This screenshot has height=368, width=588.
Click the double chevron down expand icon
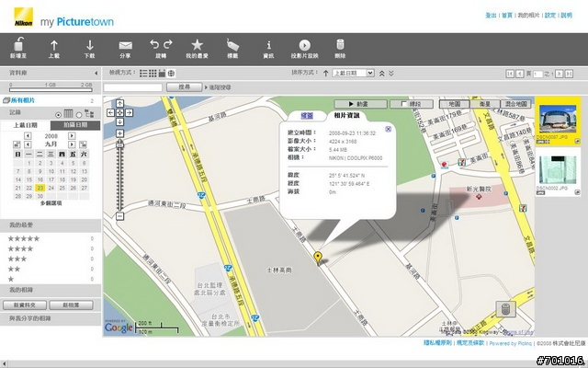click(391, 74)
